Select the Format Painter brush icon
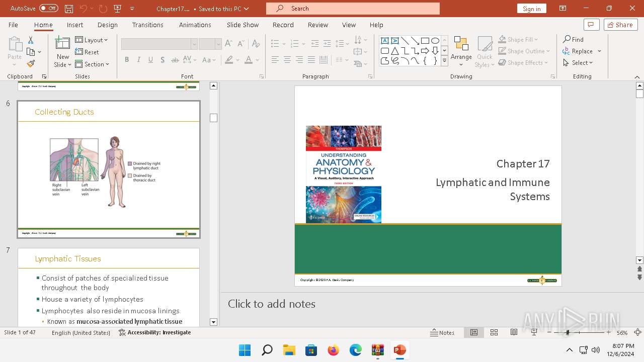This screenshot has width=644, height=362. (31, 64)
